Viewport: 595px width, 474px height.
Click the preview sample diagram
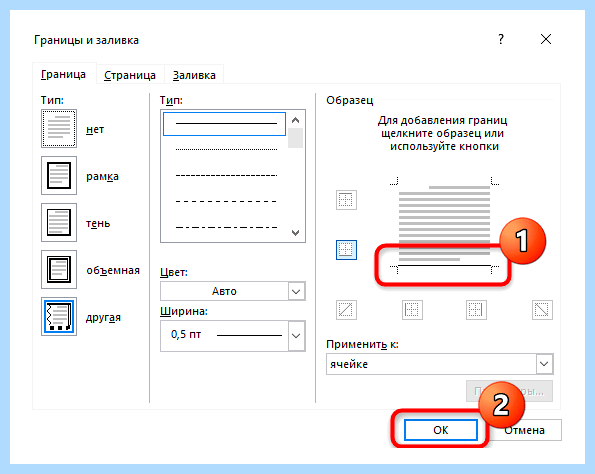444,224
